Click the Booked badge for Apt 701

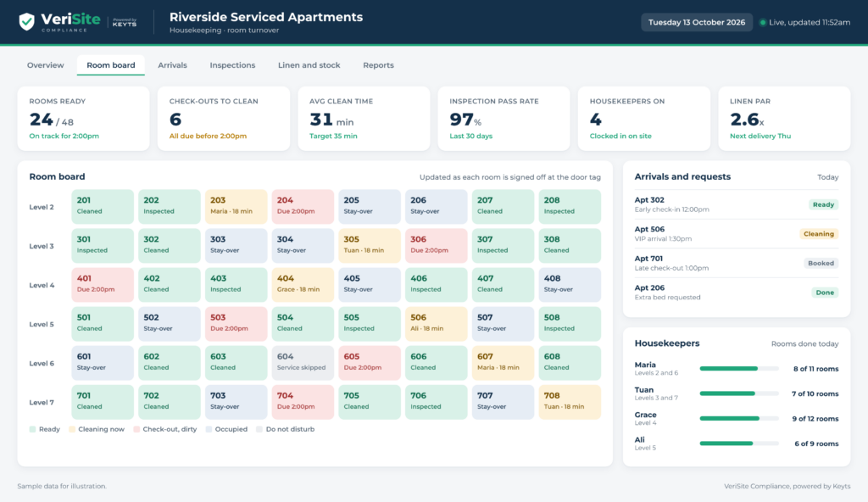(x=821, y=264)
